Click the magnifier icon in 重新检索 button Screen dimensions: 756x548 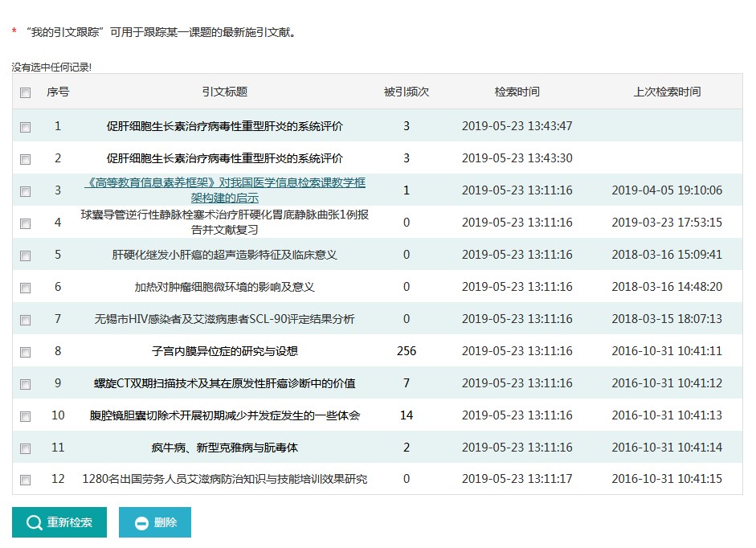(x=34, y=523)
